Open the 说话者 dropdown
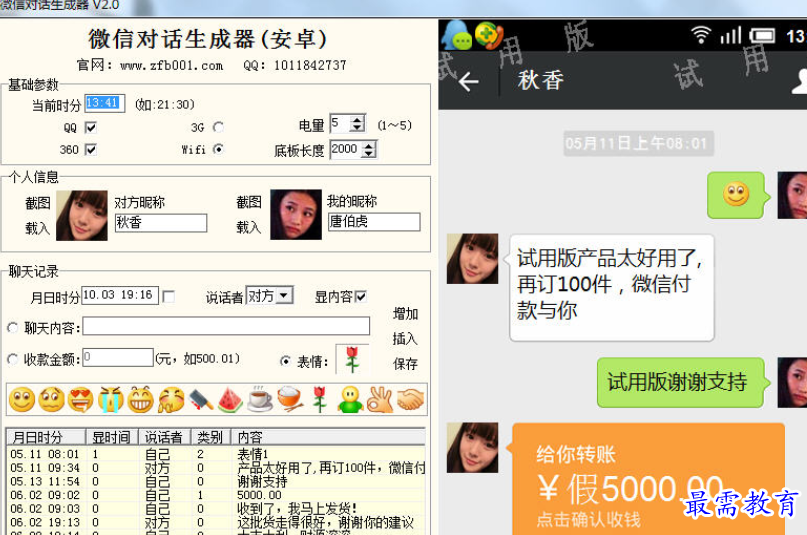Screen dimensions: 807x535 point(284,295)
